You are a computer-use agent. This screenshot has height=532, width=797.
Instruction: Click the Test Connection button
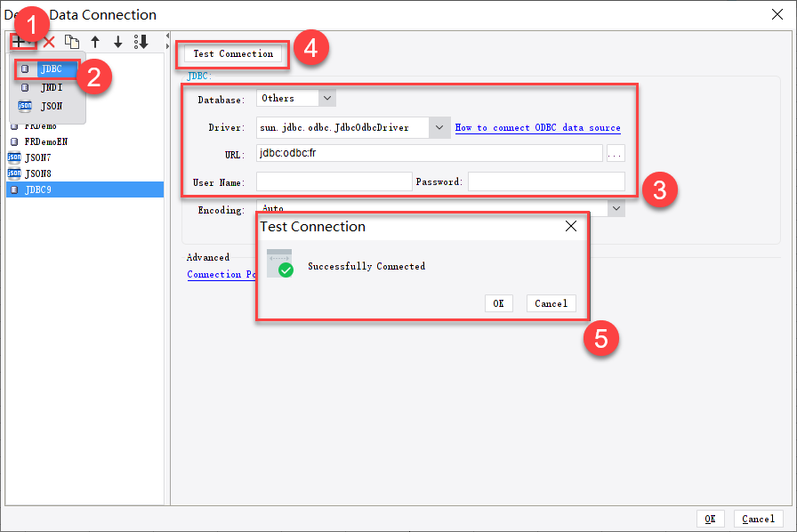click(x=232, y=53)
